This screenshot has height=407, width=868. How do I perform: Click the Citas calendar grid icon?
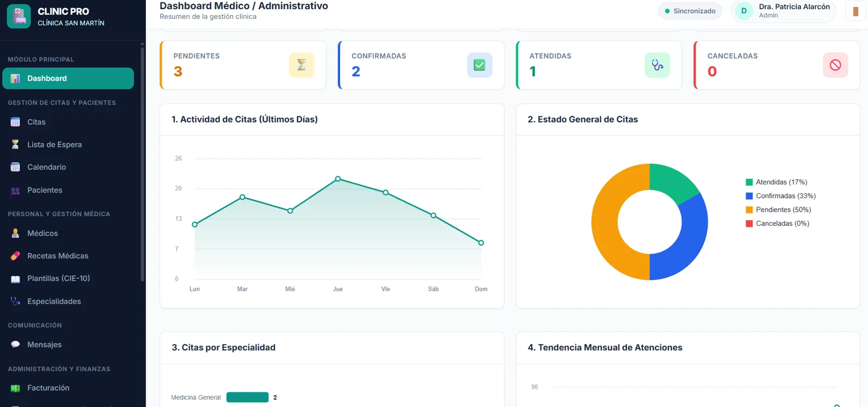[x=15, y=122]
